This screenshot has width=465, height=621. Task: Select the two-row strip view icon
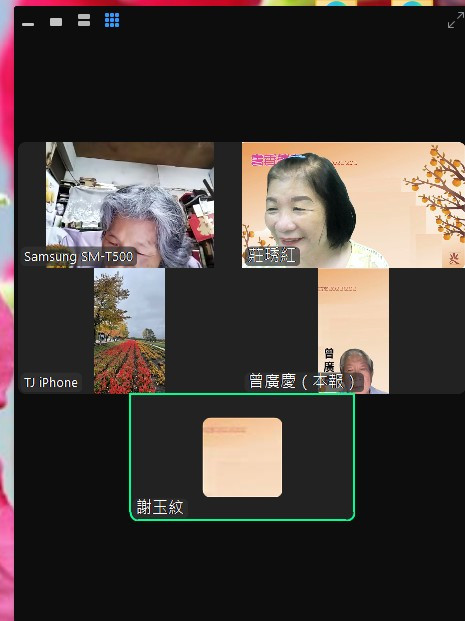(x=84, y=20)
